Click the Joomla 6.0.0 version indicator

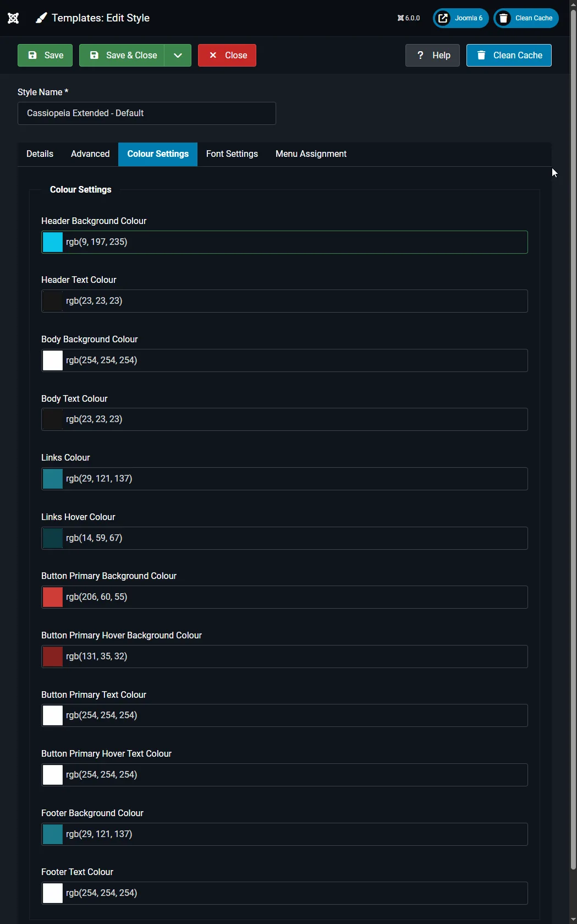click(409, 18)
